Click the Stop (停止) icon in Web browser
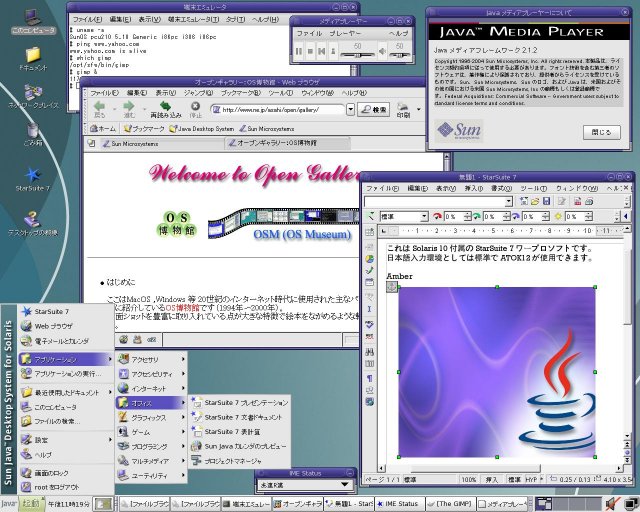The image size is (640, 512). pos(196,106)
